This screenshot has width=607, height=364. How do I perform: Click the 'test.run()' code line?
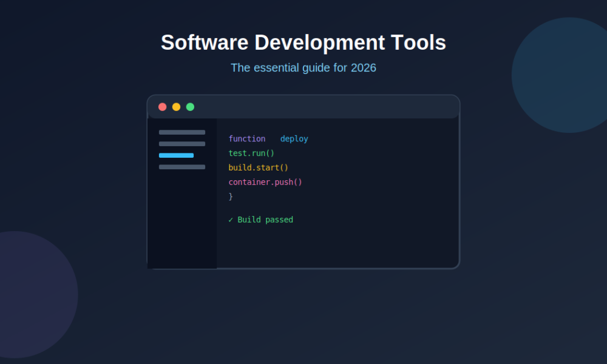click(x=251, y=153)
